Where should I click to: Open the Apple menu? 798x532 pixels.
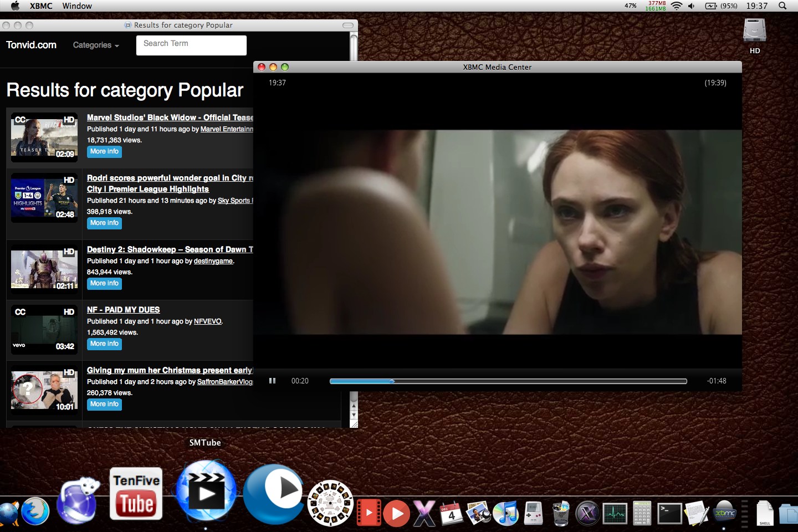[x=15, y=6]
